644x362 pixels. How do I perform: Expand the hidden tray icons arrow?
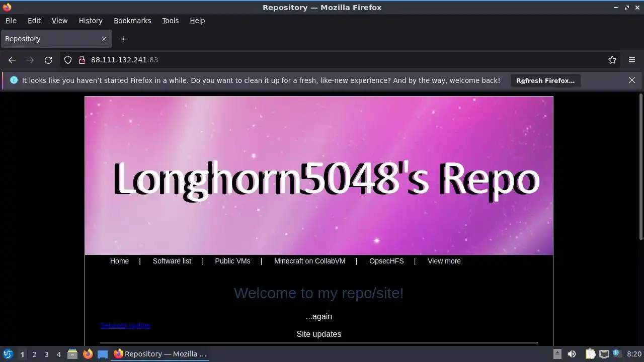(x=557, y=354)
